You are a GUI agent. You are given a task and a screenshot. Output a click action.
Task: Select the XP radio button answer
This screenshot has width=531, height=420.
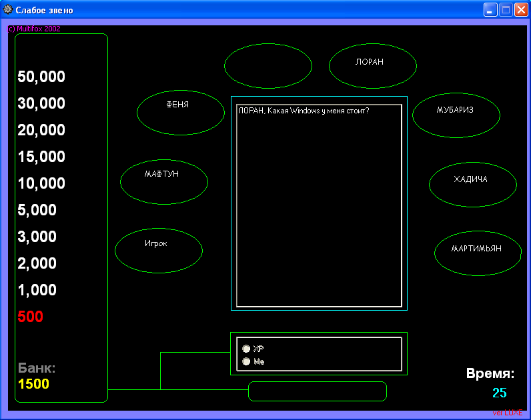247,349
